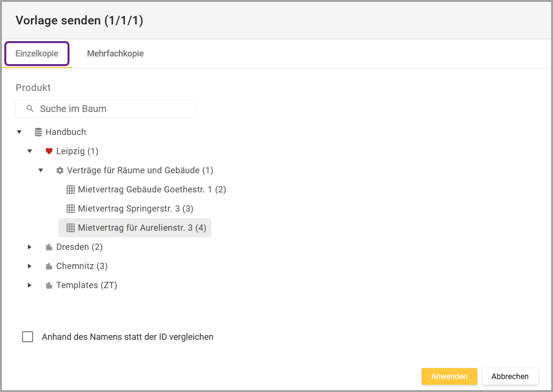Click the Handbuch database stack icon
Screen dimensions: 553x392
click(x=38, y=132)
